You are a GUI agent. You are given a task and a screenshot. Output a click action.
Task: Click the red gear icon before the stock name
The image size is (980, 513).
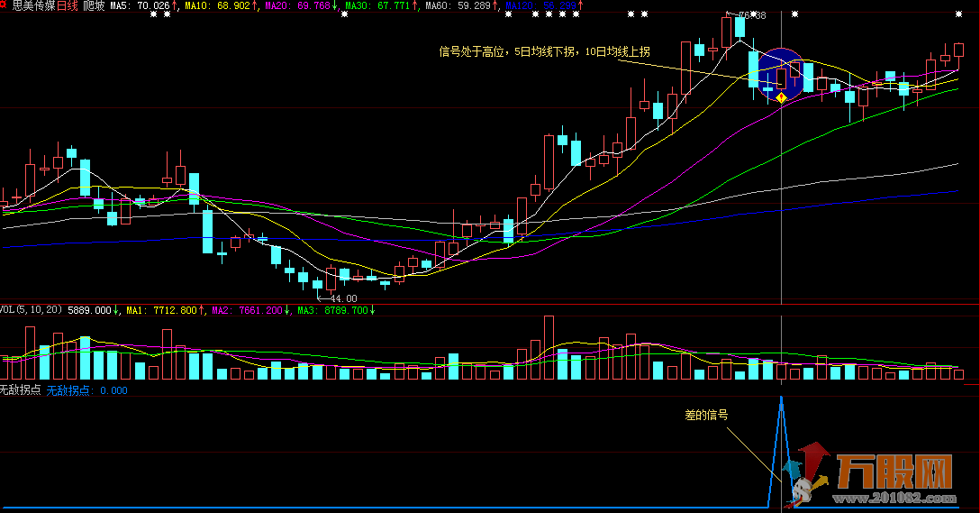click(x=3, y=5)
